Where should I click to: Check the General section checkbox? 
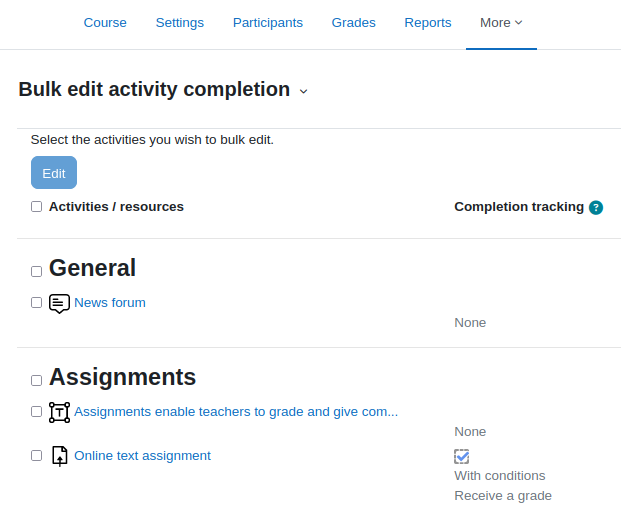point(36,272)
